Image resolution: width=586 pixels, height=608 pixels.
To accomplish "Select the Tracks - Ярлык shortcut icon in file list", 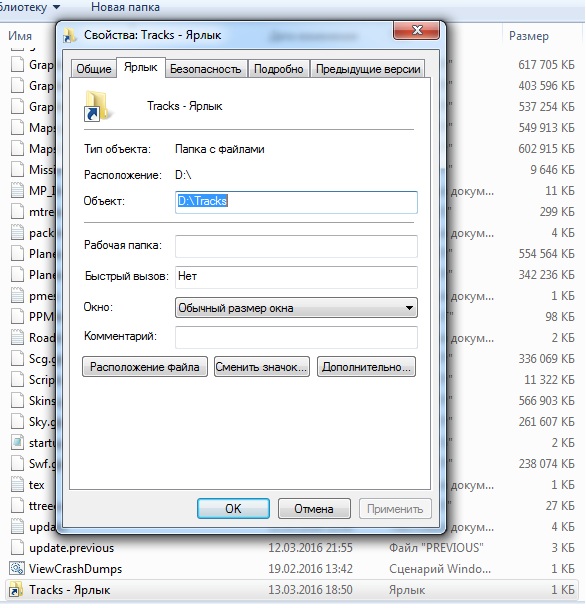I will point(16,589).
